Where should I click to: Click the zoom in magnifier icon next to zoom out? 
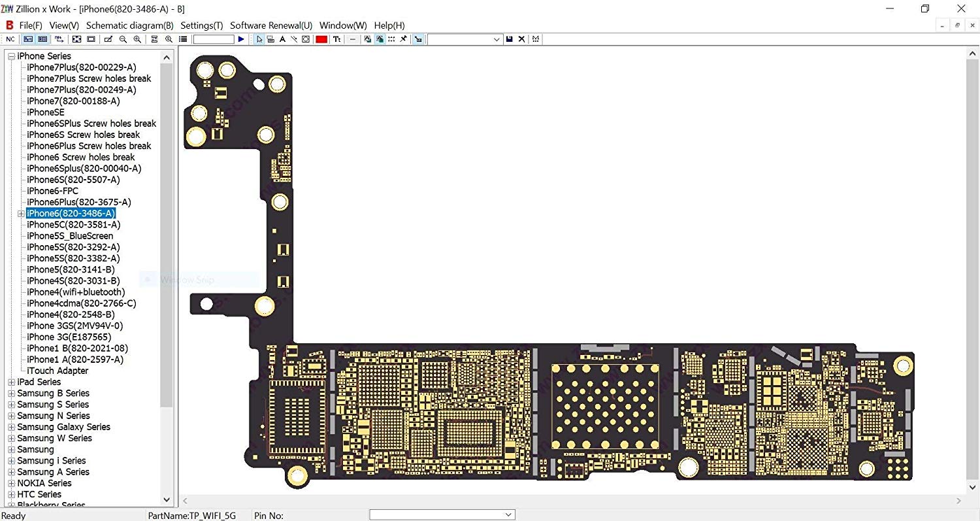137,39
